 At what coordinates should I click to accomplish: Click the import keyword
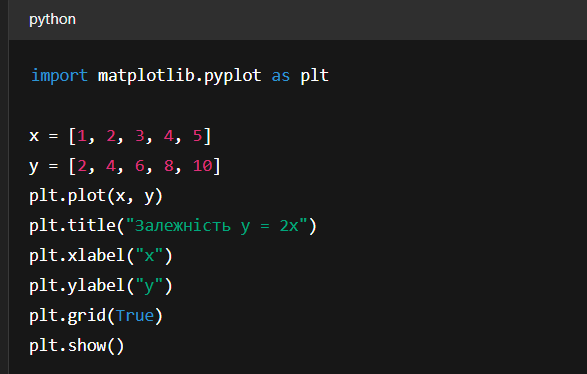(x=59, y=76)
